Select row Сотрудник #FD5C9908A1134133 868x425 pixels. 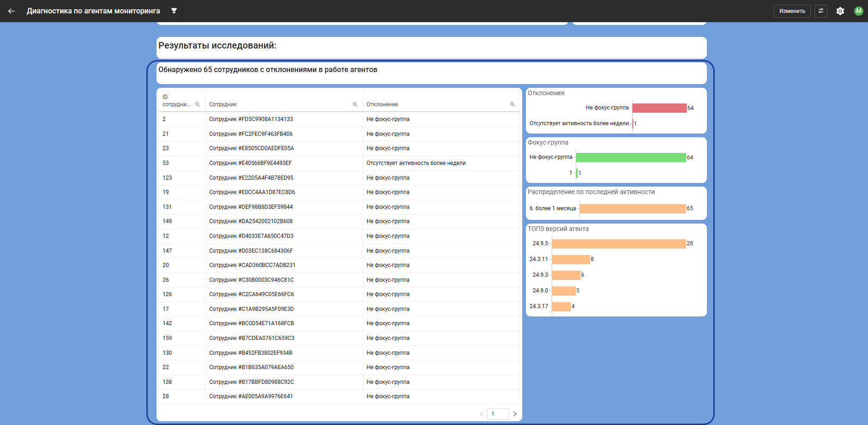tap(339, 119)
